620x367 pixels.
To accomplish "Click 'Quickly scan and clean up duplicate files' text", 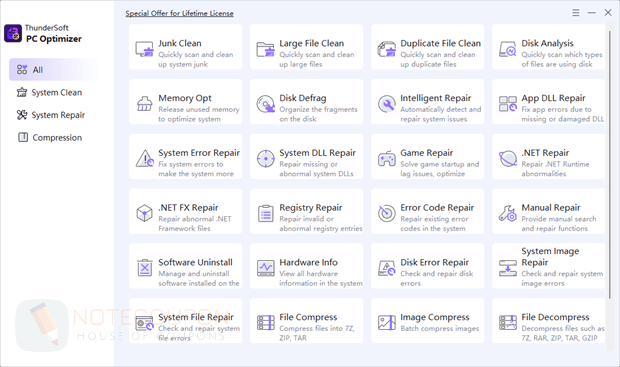I will (438, 59).
